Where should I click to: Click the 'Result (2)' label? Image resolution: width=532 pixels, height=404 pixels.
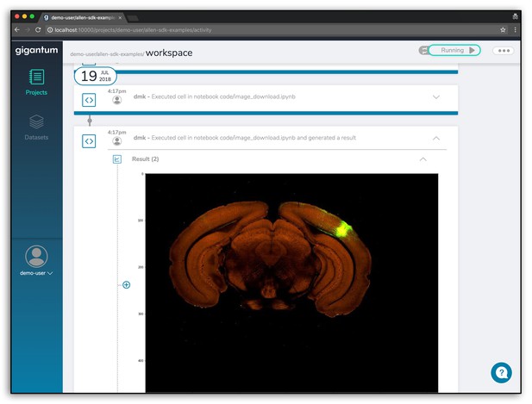(145, 159)
